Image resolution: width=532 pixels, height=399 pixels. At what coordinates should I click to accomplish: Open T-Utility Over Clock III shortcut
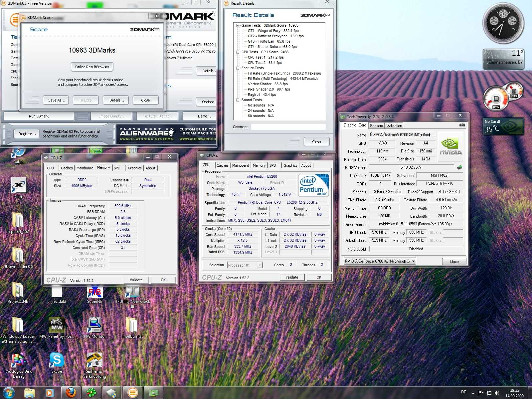click(132, 296)
